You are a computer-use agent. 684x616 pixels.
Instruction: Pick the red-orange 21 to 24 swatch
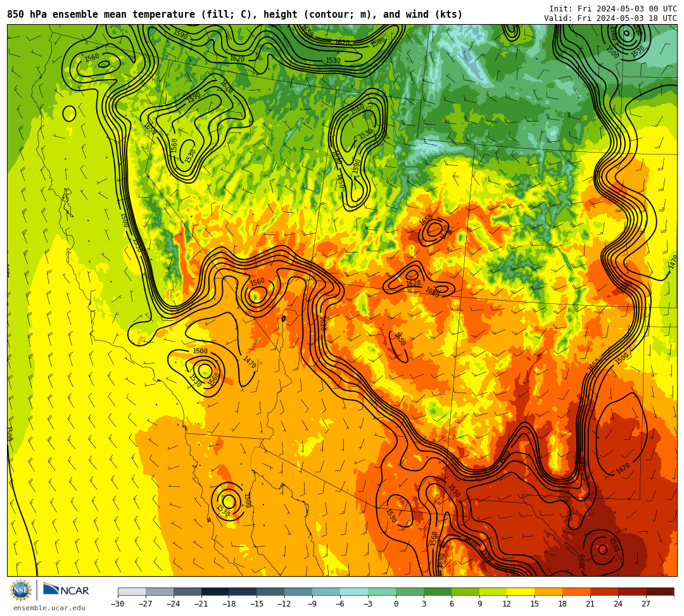tap(605, 591)
